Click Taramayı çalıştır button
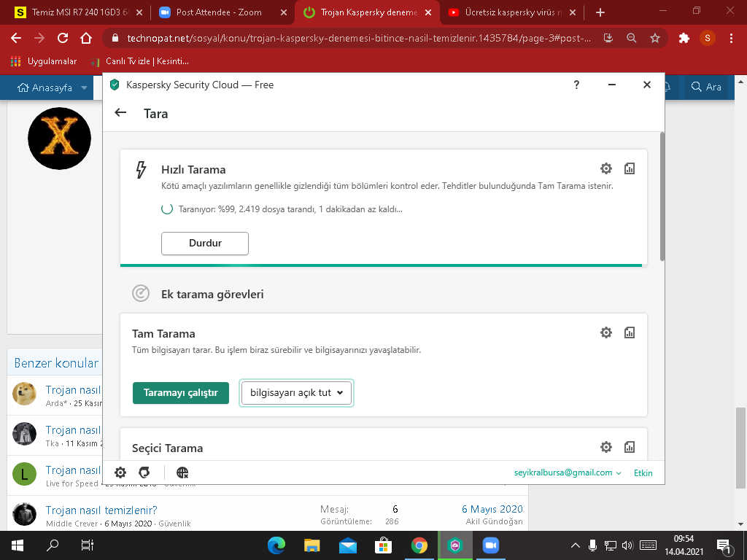Image resolution: width=747 pixels, height=560 pixels. click(181, 393)
